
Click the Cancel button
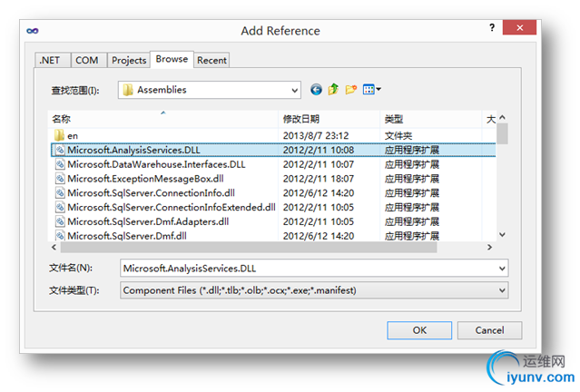tap(489, 330)
